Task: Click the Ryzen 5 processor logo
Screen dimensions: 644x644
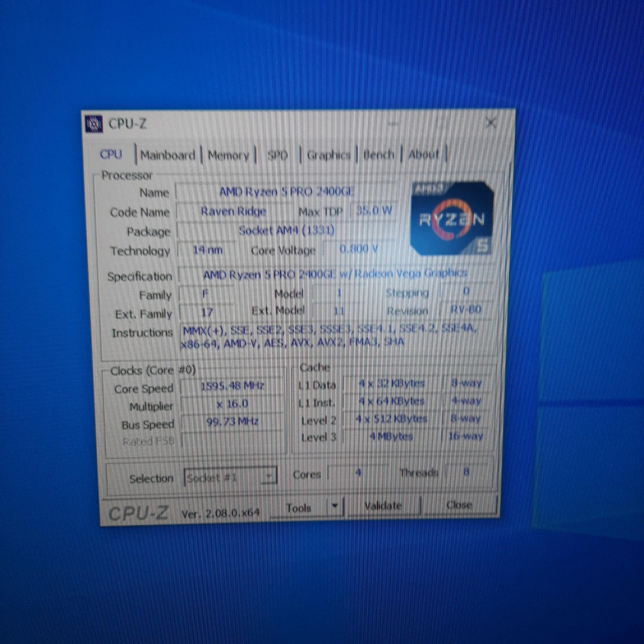Action: click(x=452, y=218)
